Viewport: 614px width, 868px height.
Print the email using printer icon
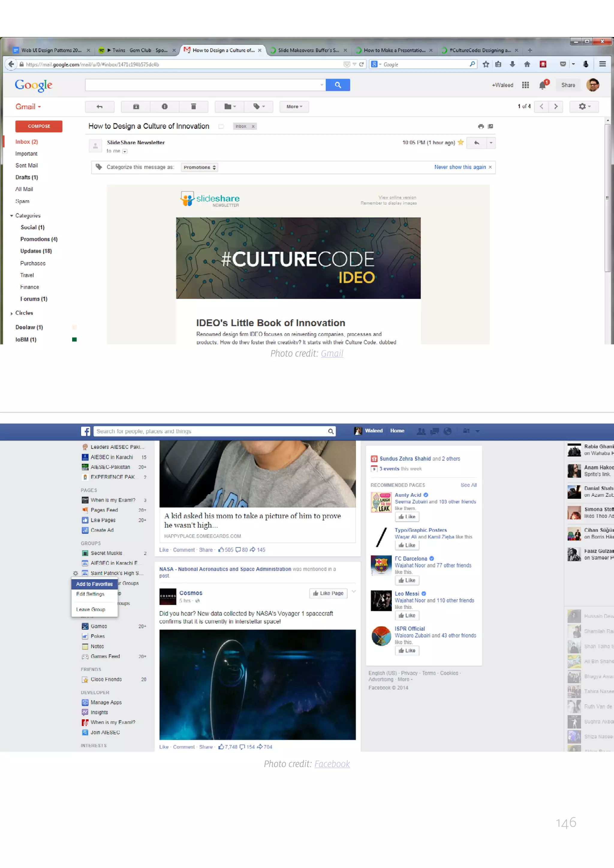pyautogui.click(x=481, y=126)
